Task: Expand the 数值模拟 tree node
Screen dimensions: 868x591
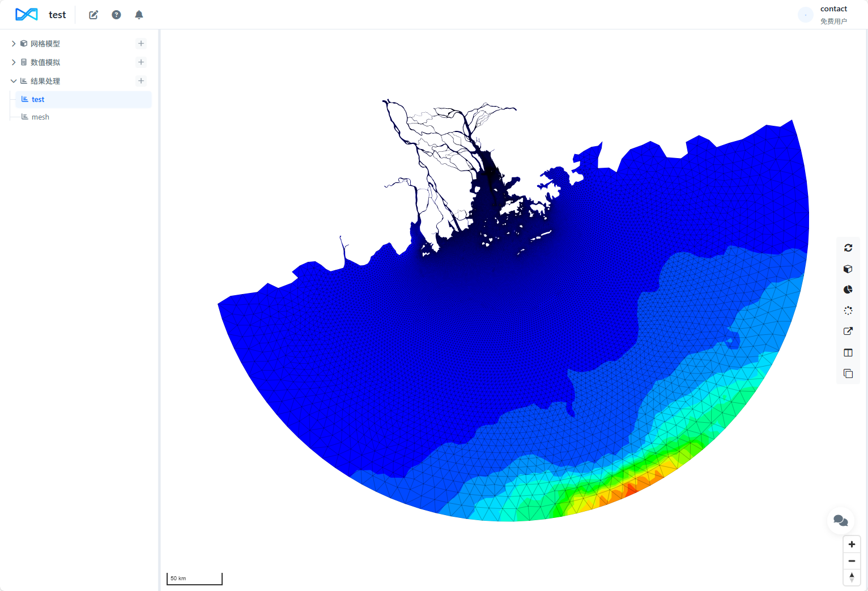Action: click(x=14, y=62)
